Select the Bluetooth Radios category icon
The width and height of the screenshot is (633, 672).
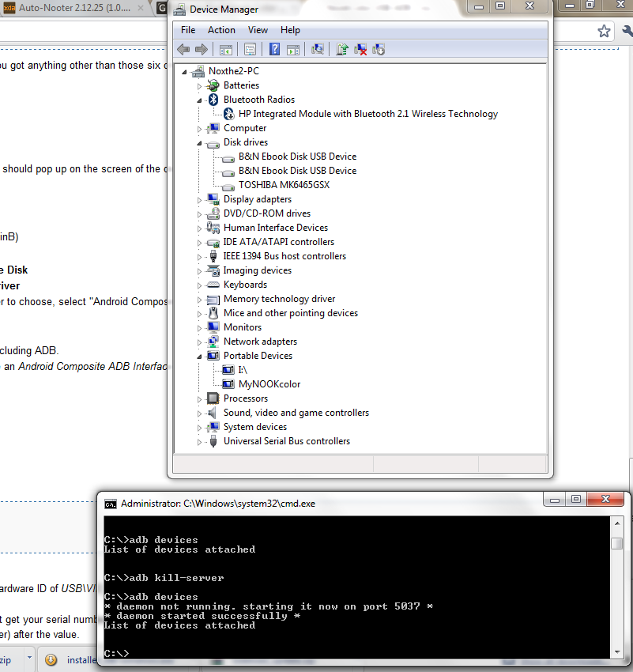click(213, 100)
